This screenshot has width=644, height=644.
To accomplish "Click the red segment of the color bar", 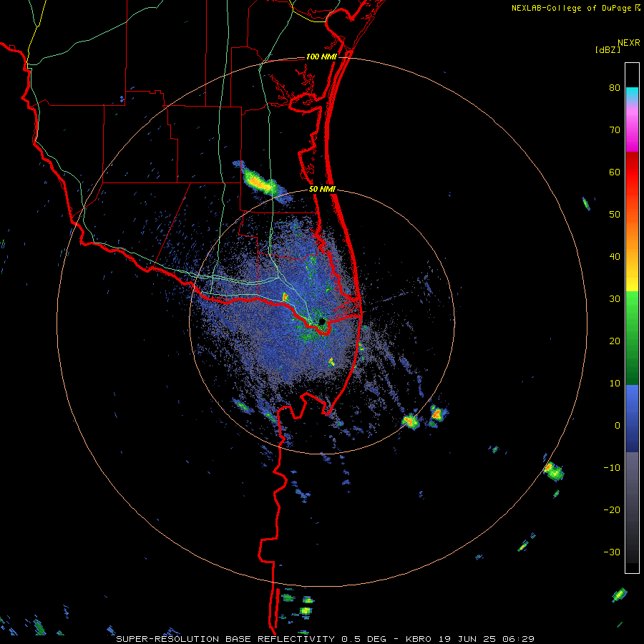I will 632,172.
